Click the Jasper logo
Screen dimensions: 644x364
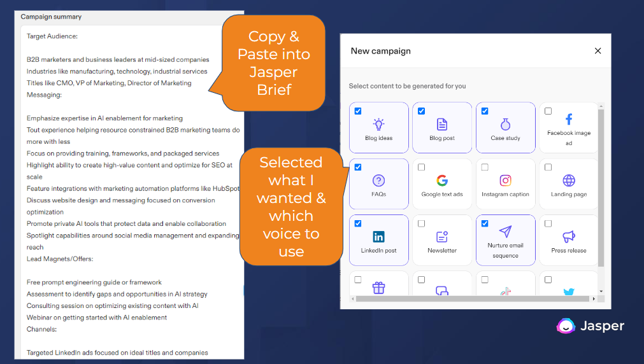click(x=590, y=326)
